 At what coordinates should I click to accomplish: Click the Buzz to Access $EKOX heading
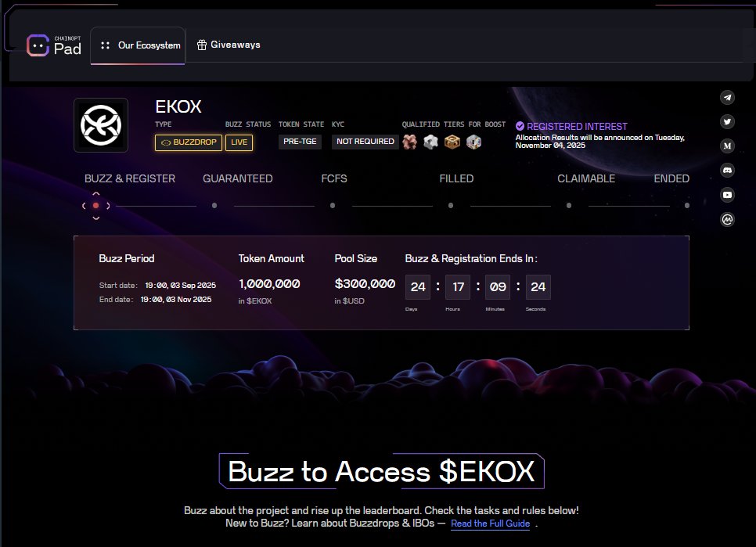[381, 471]
